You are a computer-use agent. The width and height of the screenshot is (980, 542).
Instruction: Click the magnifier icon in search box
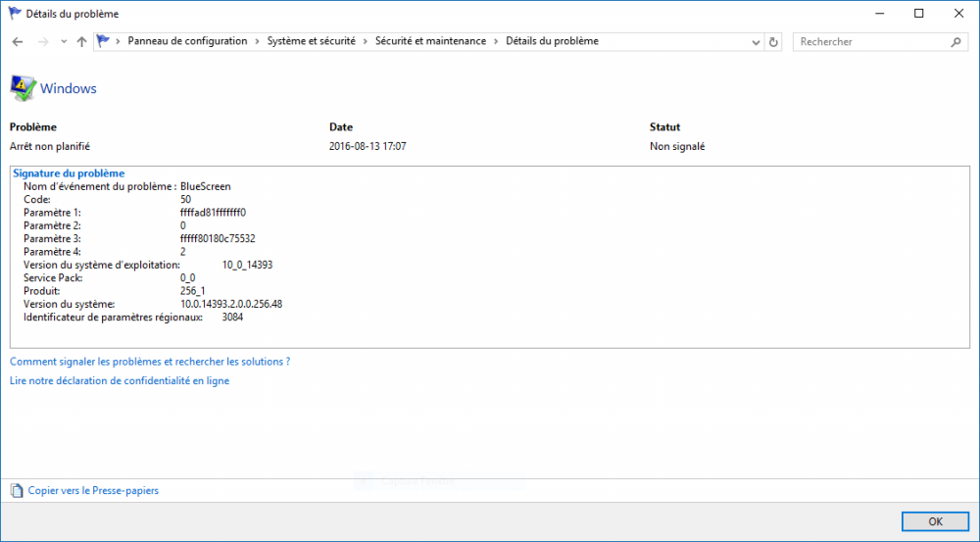point(956,42)
